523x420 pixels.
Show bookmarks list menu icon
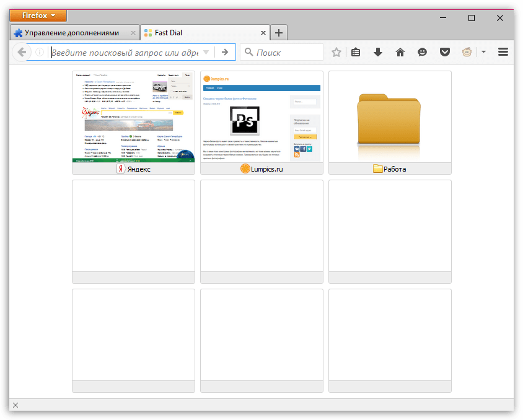[356, 53]
